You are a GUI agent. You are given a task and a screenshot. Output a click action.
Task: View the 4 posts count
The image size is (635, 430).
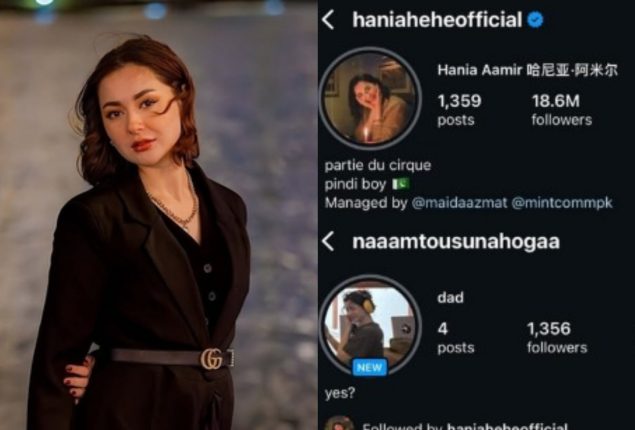[x=456, y=337]
